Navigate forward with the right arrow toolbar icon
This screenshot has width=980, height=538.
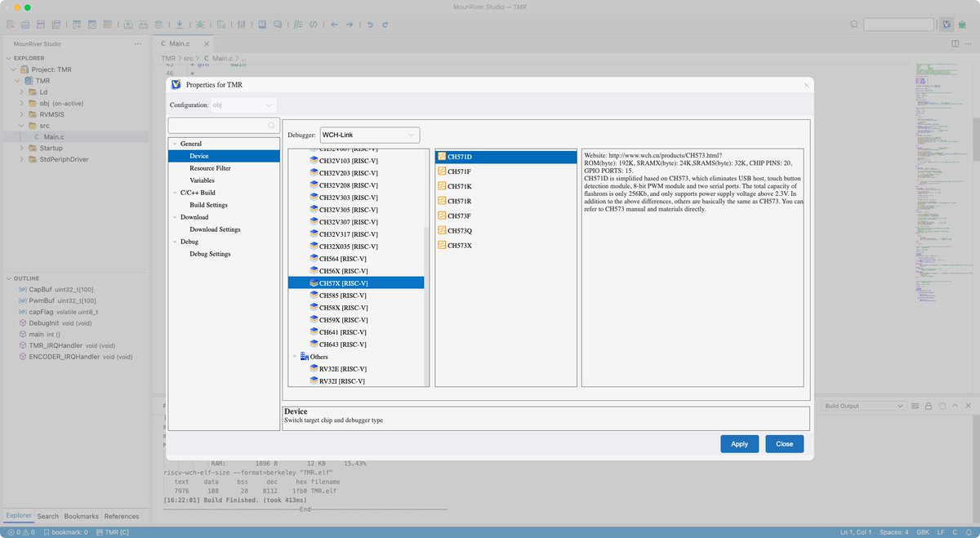(x=349, y=24)
